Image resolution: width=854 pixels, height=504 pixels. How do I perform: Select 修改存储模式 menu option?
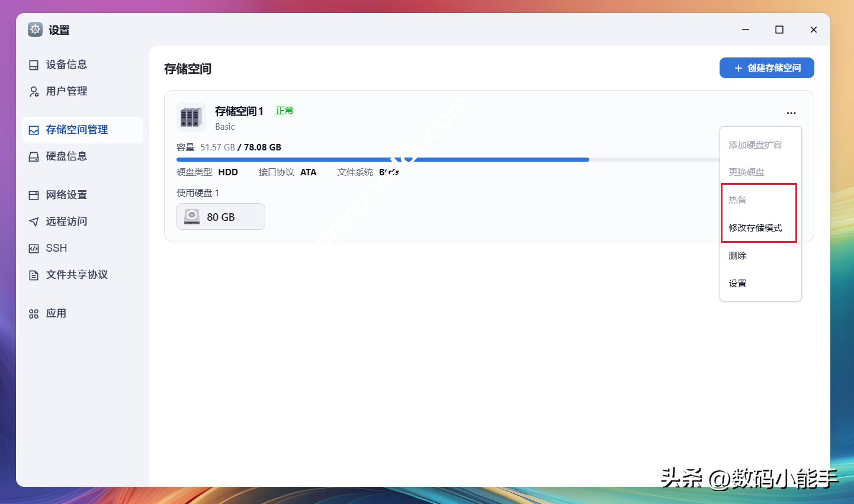(760, 228)
